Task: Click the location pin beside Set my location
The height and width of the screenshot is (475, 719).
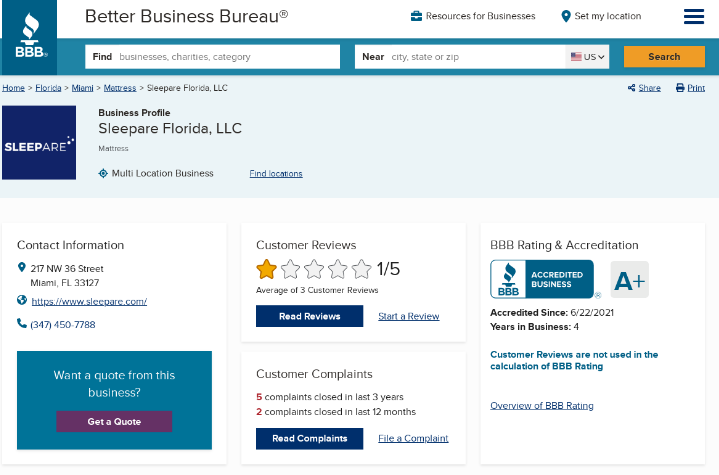Action: (566, 16)
